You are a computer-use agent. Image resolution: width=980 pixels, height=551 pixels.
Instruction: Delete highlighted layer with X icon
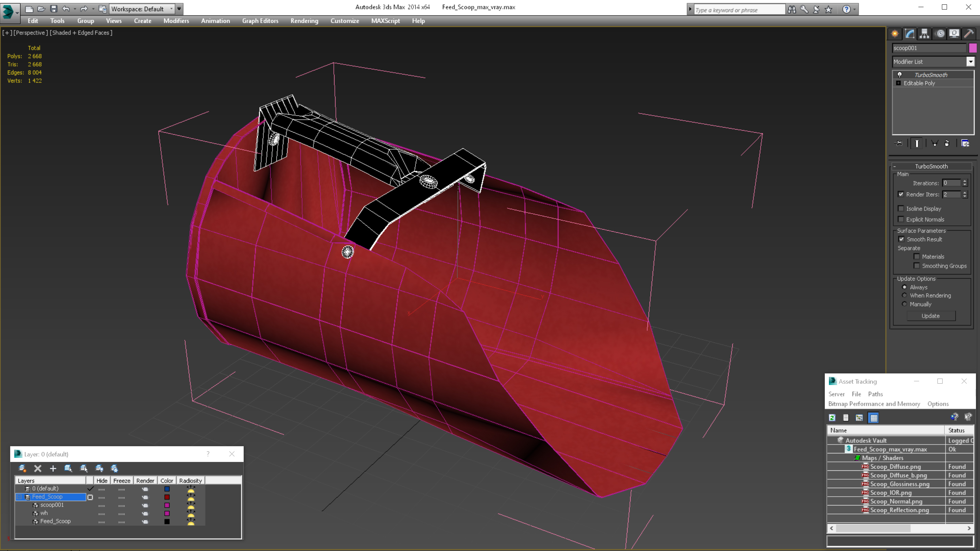[x=38, y=468]
